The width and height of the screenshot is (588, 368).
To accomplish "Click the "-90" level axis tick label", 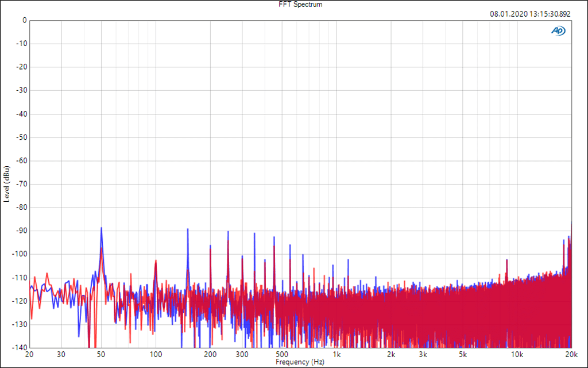I will tap(21, 231).
